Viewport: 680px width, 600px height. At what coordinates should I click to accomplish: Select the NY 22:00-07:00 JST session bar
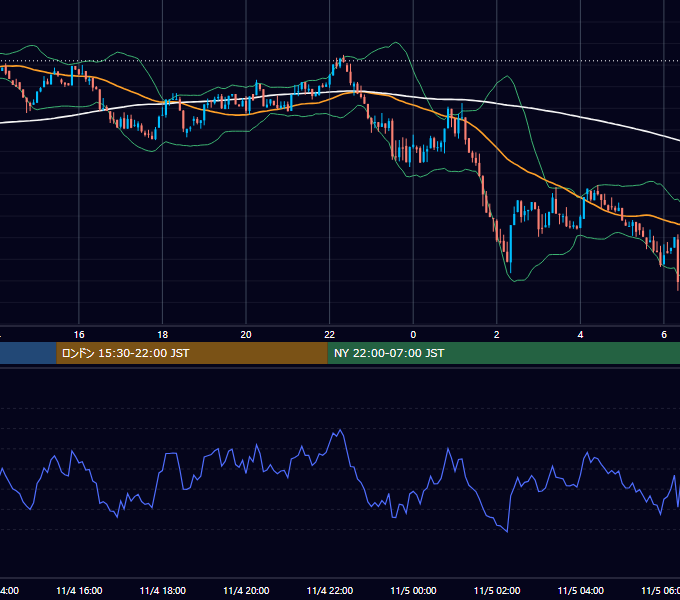pyautogui.click(x=503, y=353)
